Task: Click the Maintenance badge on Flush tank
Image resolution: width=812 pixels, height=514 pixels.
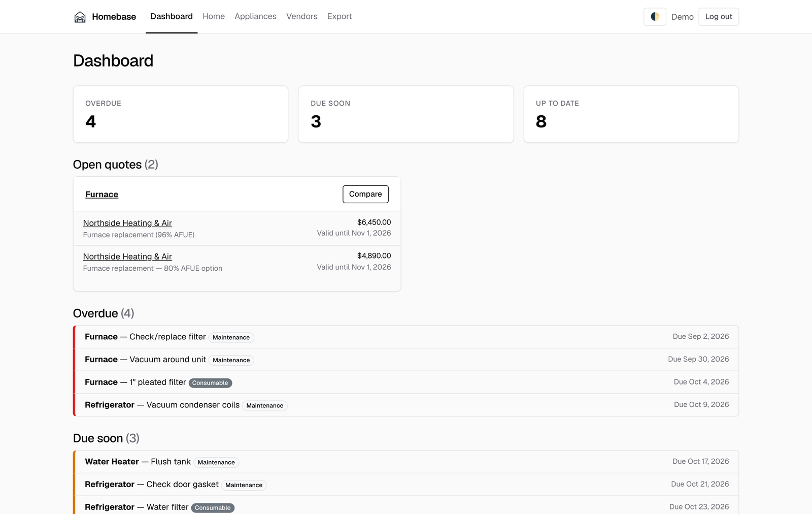Action: pos(216,462)
